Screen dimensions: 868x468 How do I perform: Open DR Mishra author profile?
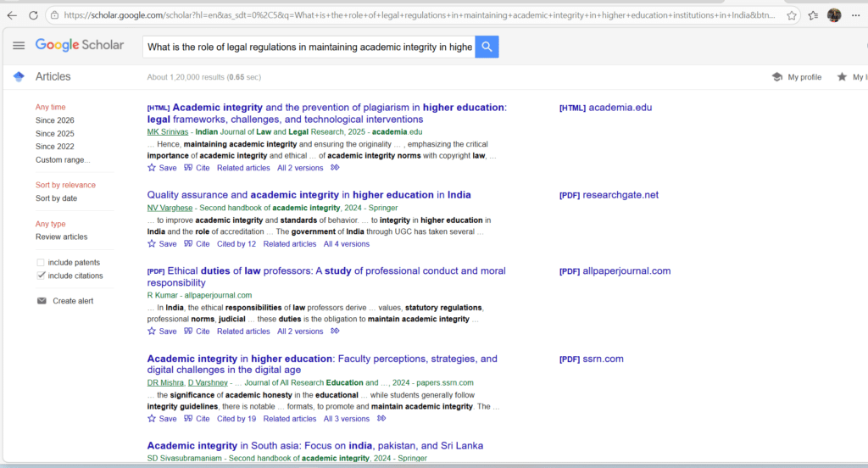pos(165,382)
